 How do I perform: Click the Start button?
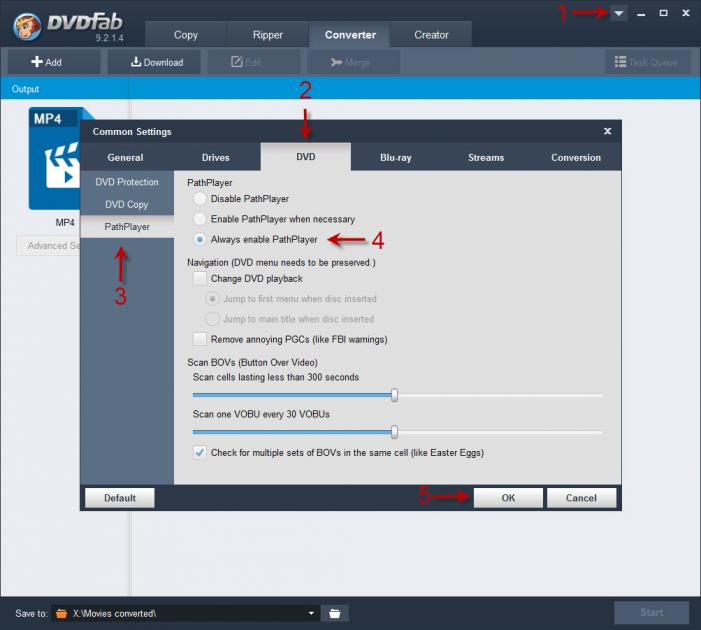pos(651,613)
